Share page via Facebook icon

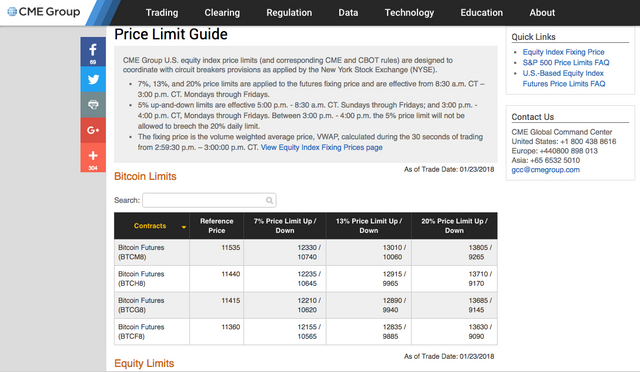click(x=93, y=51)
